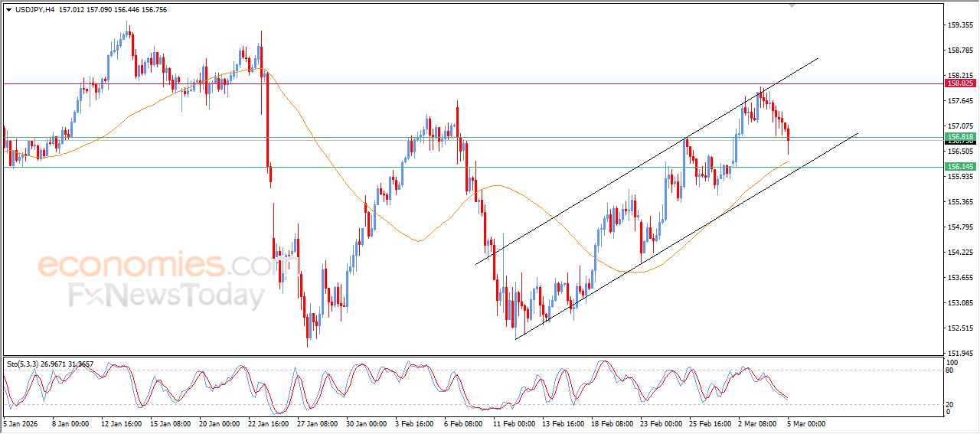Click the 159.355 price scale value
The width and height of the screenshot is (980, 434).
coord(960,25)
